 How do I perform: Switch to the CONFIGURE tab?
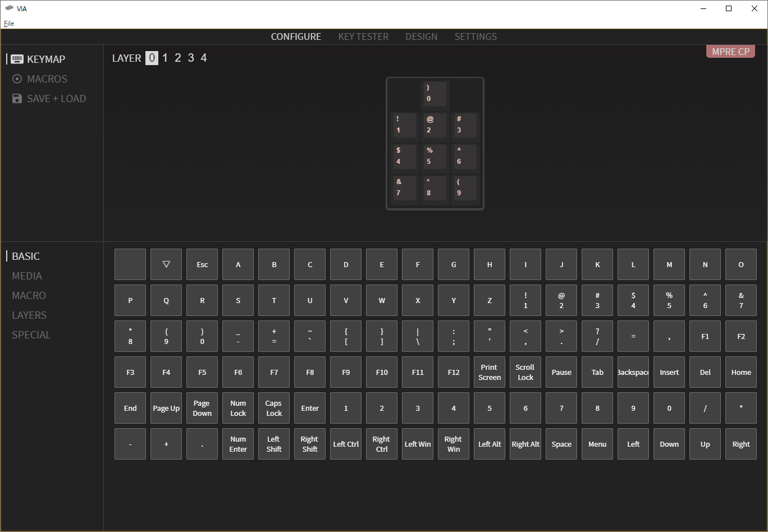296,36
